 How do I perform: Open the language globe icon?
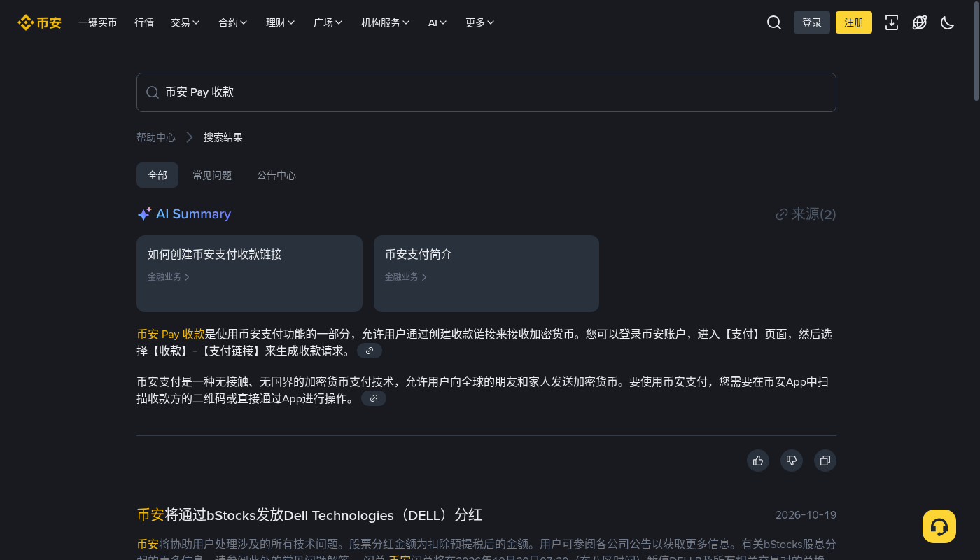point(920,22)
